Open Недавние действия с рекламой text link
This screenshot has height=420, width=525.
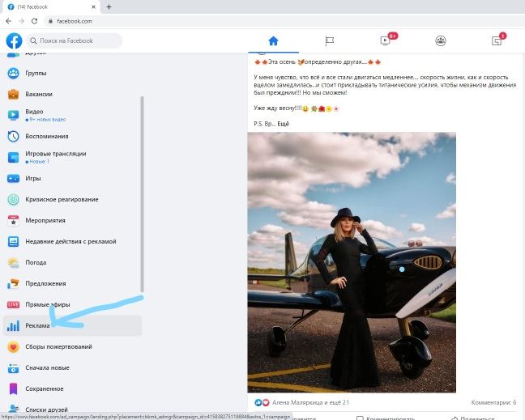70,241
